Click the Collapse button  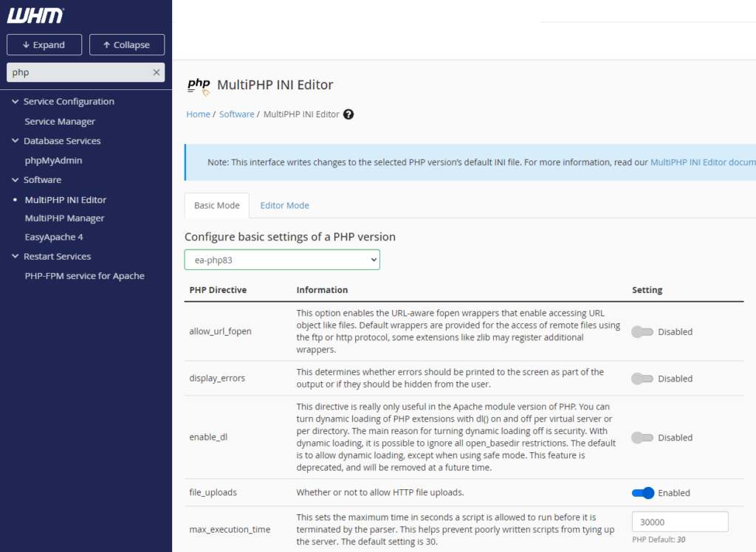point(127,45)
